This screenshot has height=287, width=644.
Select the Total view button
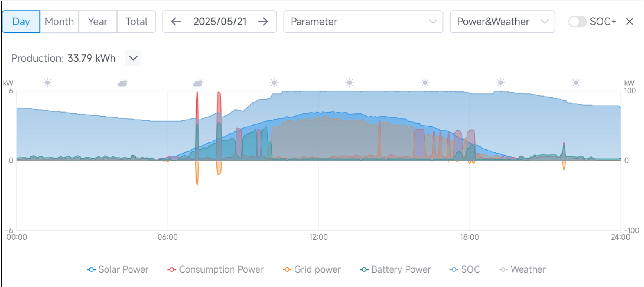(x=136, y=22)
